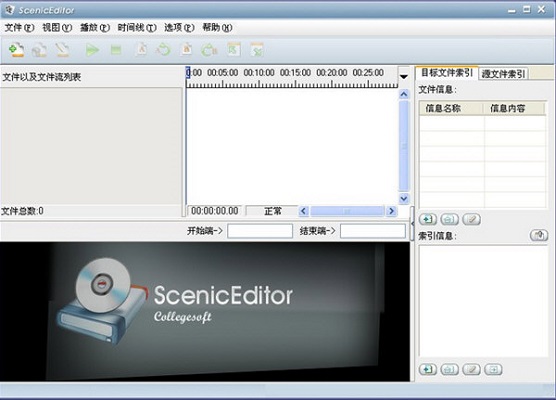Select the 目标文件索引 tab
The width and height of the screenshot is (556, 400).
click(x=447, y=73)
